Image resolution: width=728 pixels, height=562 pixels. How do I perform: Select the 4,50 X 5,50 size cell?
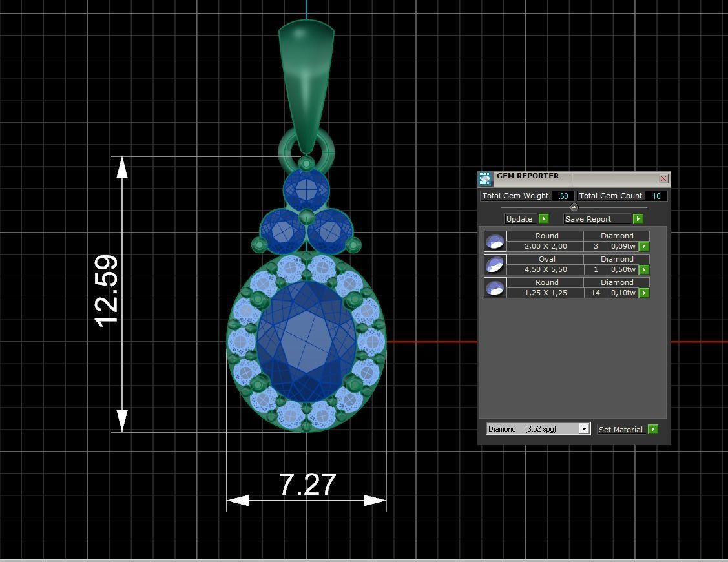click(x=546, y=269)
